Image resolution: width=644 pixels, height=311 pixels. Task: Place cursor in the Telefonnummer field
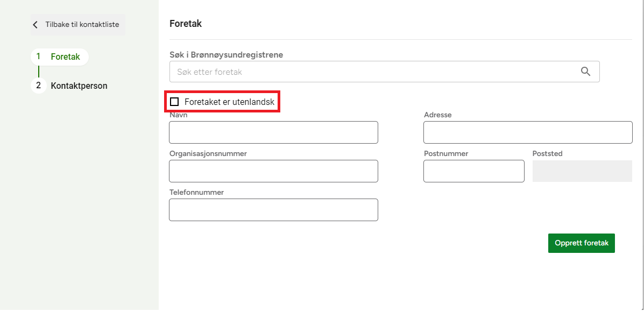click(273, 210)
